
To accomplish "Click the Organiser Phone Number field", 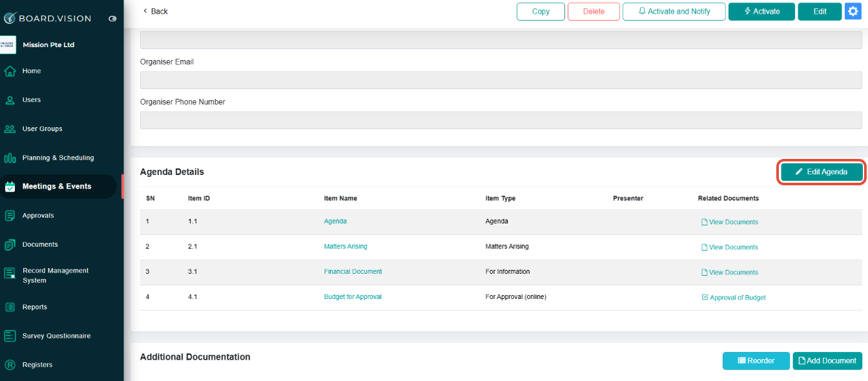I will (501, 120).
